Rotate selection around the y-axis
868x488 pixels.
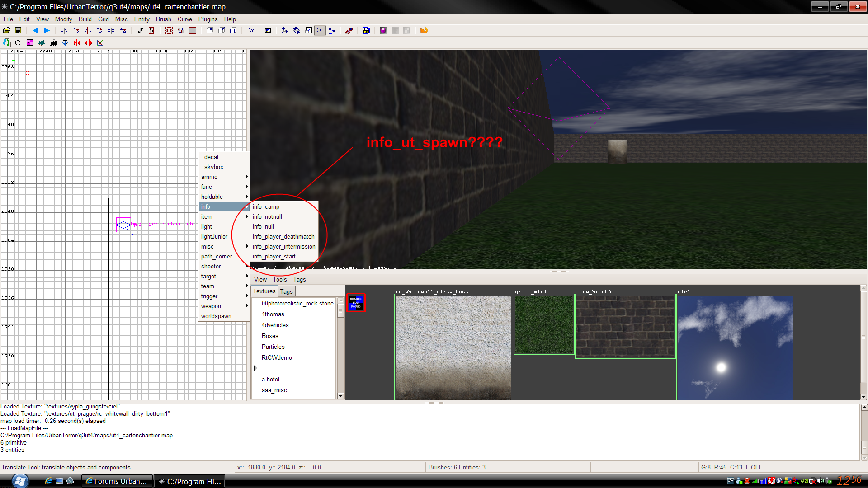click(x=99, y=30)
